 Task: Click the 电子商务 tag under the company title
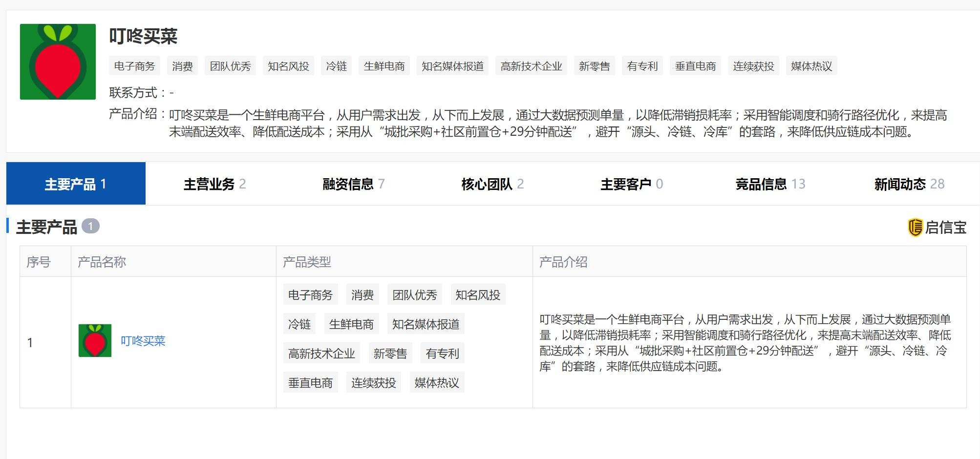pyautogui.click(x=134, y=66)
